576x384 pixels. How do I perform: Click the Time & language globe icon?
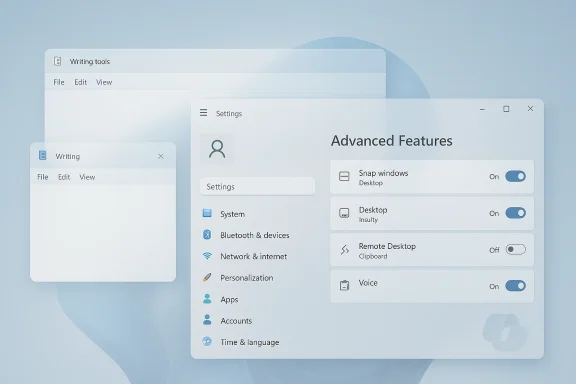[x=207, y=341]
